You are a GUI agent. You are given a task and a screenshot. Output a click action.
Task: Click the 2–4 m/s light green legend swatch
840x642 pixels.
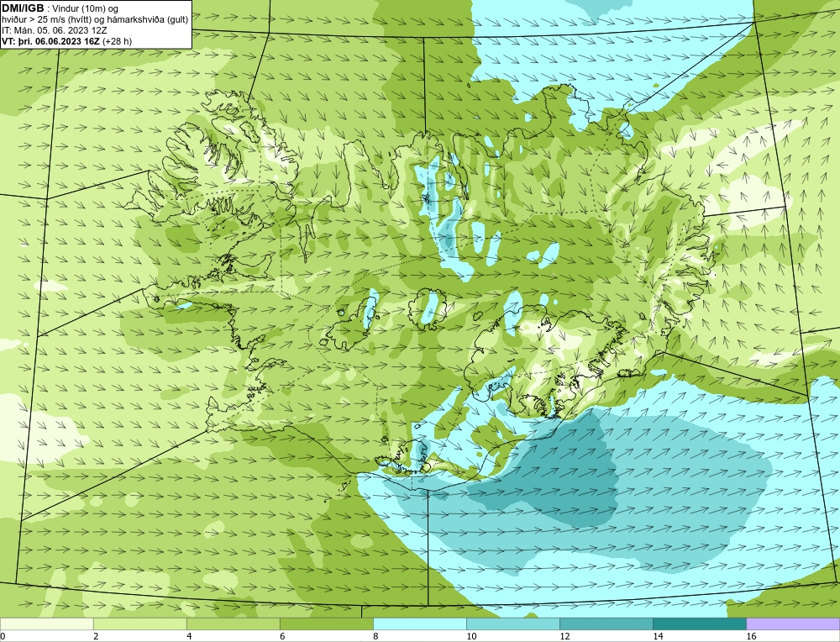(139, 624)
